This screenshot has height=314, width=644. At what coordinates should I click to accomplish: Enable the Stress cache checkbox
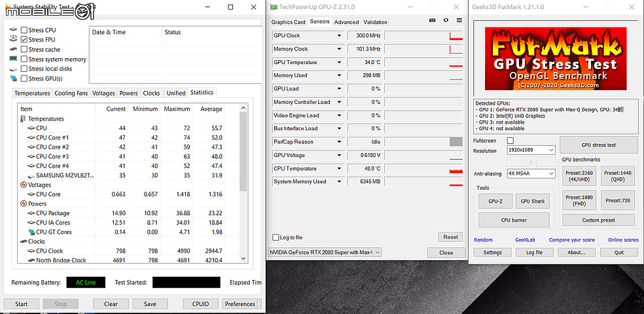click(24, 49)
